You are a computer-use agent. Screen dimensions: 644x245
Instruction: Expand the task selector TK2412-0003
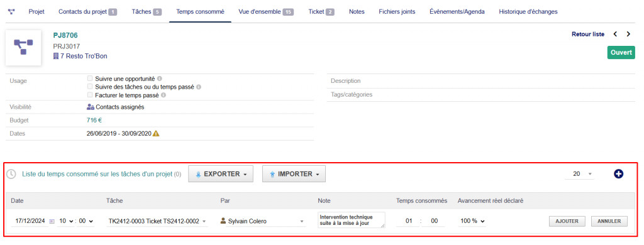(x=157, y=221)
